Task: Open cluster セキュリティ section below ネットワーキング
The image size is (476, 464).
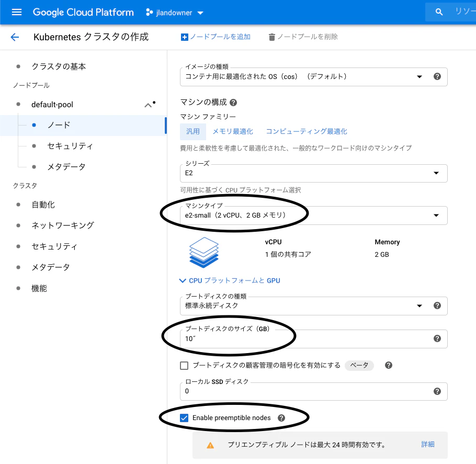Action: (x=54, y=246)
